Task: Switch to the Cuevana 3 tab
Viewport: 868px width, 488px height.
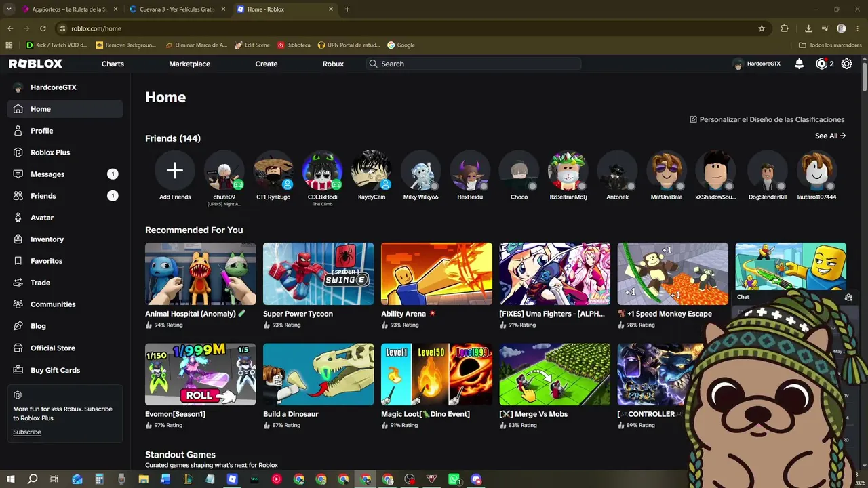Action: [x=178, y=9]
